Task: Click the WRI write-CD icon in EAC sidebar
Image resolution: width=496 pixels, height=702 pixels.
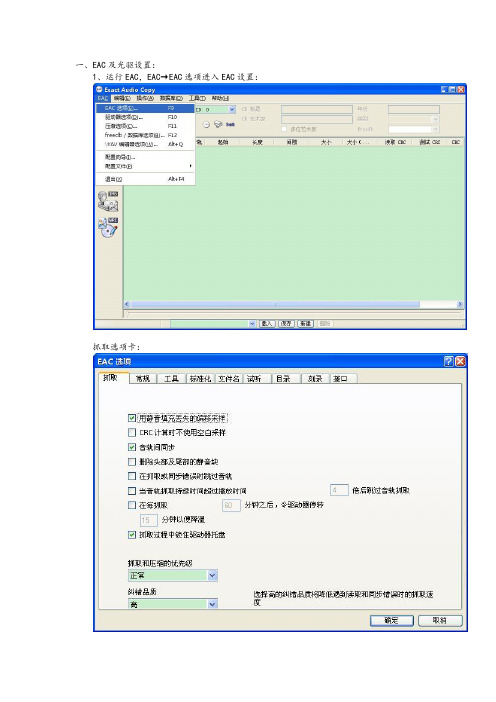Action: point(108,228)
